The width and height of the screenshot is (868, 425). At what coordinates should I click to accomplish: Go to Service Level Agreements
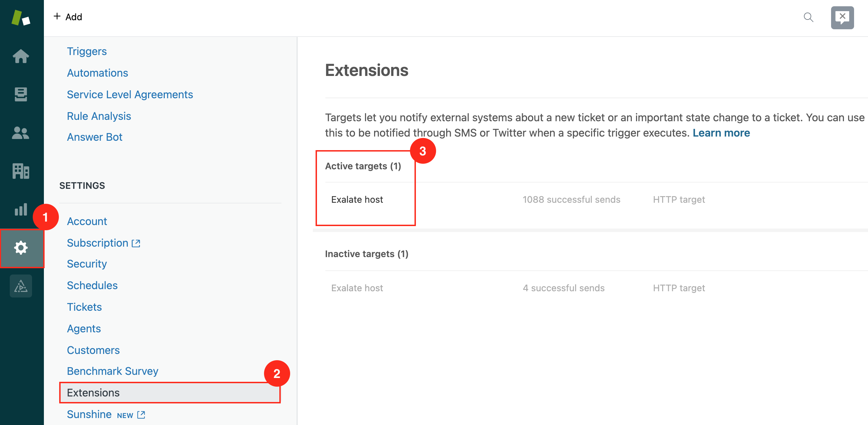130,94
